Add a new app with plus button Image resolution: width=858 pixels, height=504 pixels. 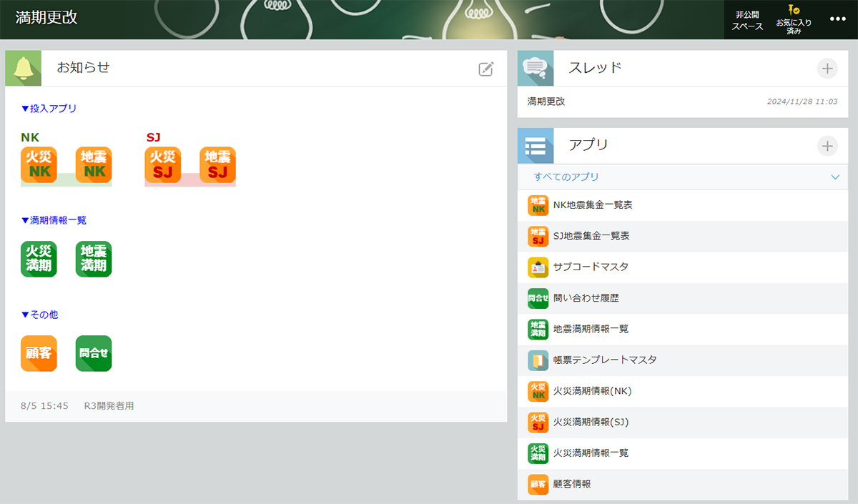click(x=827, y=146)
